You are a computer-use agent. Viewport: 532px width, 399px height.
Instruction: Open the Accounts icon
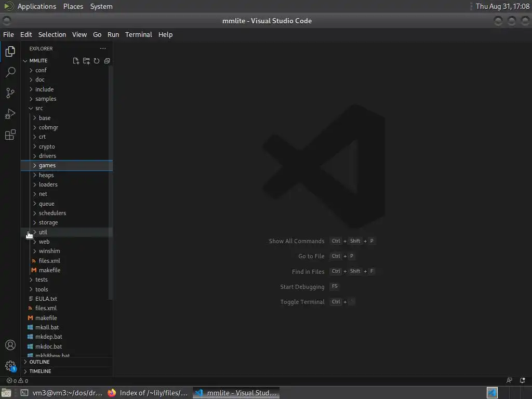10,345
